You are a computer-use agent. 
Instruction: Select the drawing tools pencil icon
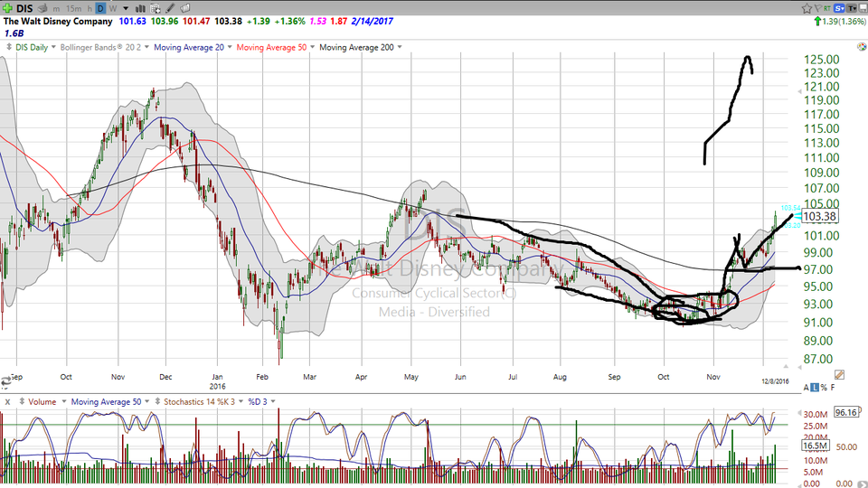(171, 8)
